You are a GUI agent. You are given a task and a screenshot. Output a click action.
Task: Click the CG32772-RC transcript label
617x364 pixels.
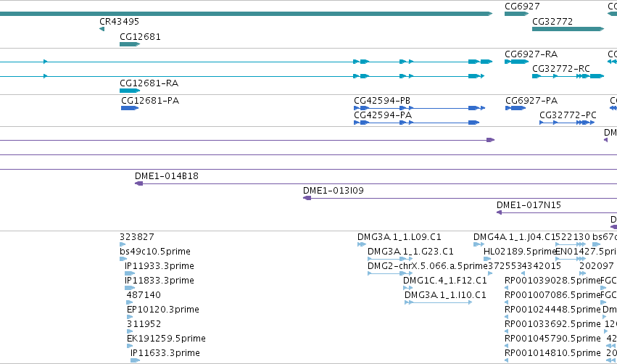click(x=561, y=69)
